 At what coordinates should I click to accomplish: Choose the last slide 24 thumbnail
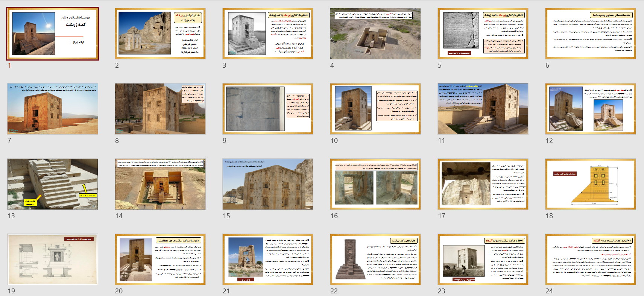[591, 259]
